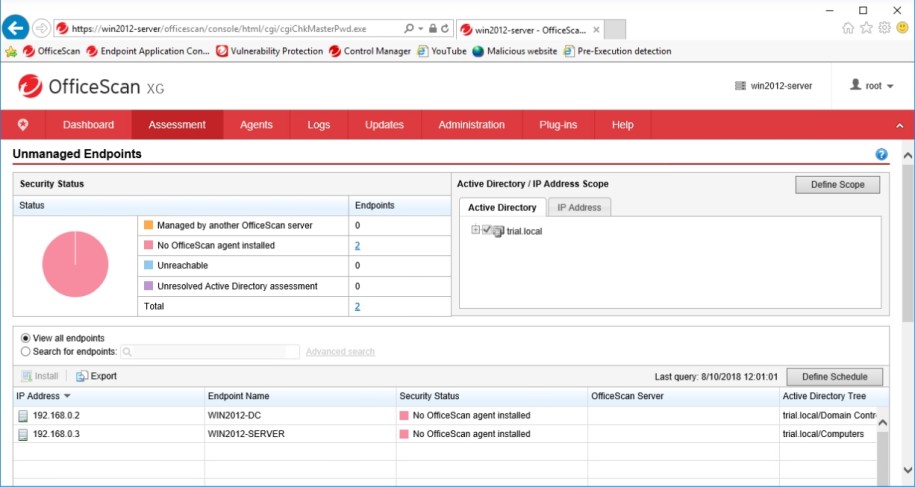Click the browser forward arrow
This screenshot has width=915, height=487.
[x=41, y=28]
